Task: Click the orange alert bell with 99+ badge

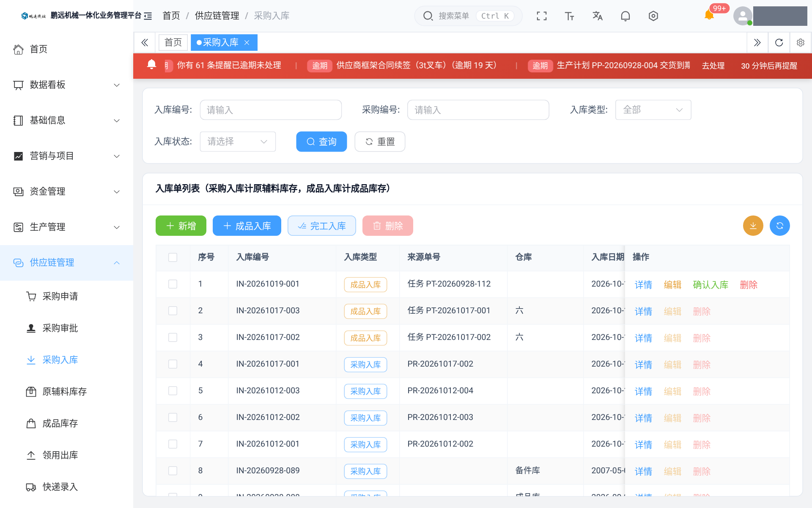Action: [709, 15]
